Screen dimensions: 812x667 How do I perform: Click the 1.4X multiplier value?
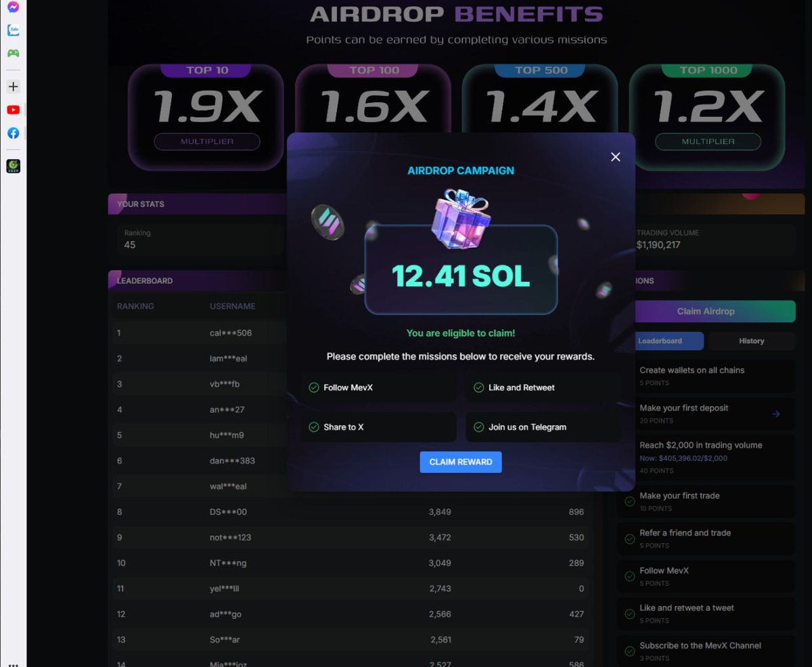click(541, 106)
